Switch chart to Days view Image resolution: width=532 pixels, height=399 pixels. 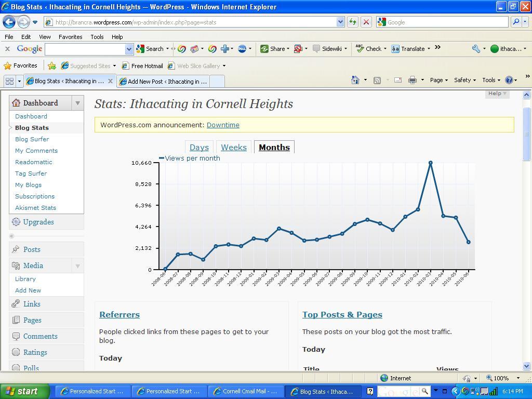[199, 148]
